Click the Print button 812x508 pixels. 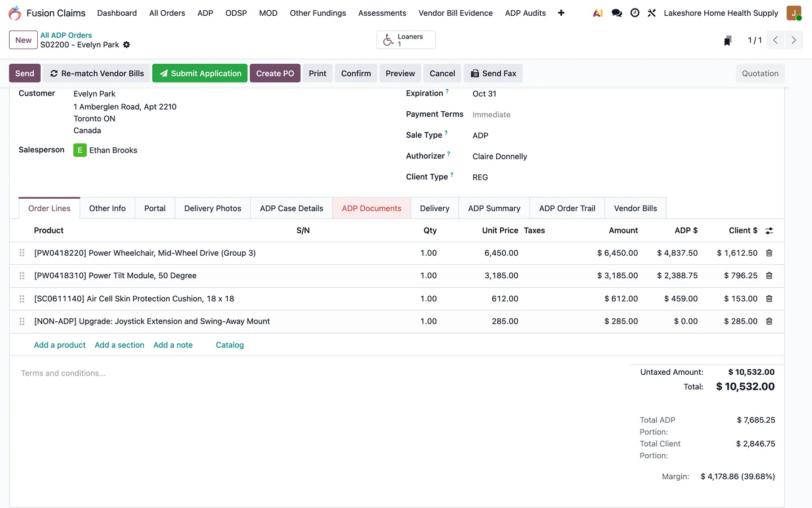click(x=317, y=73)
